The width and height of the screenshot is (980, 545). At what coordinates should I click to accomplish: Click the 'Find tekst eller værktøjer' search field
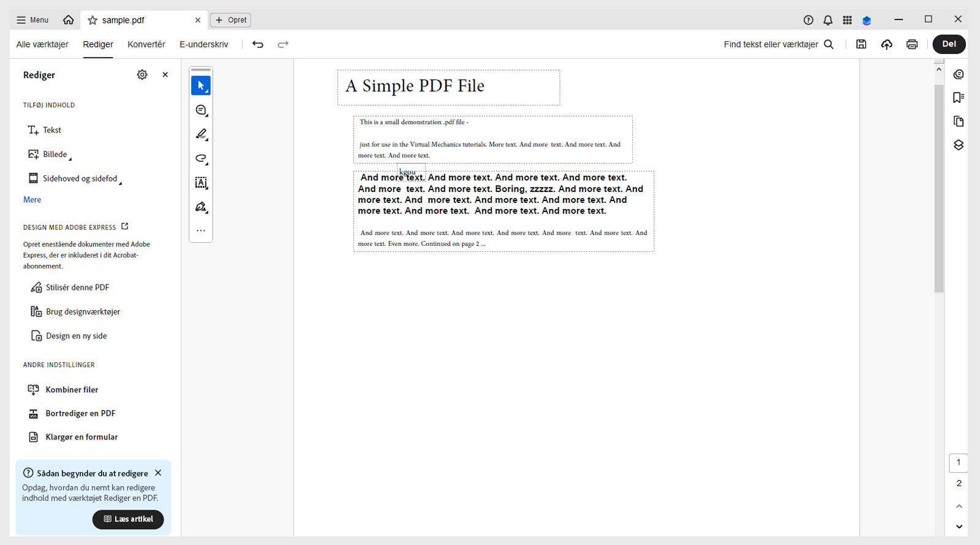tap(771, 44)
